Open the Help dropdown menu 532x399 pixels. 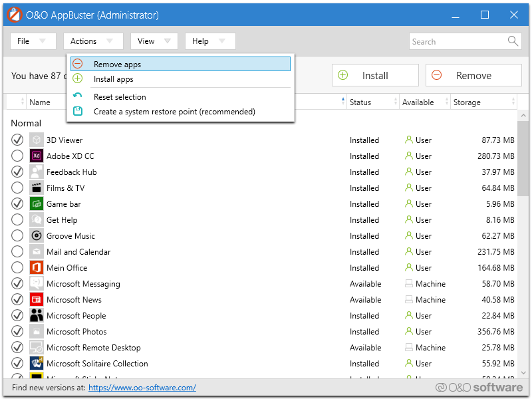[x=209, y=41]
